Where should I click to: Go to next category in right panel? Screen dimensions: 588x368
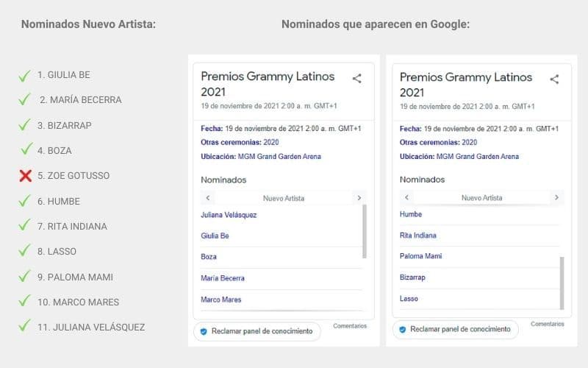[556, 197]
